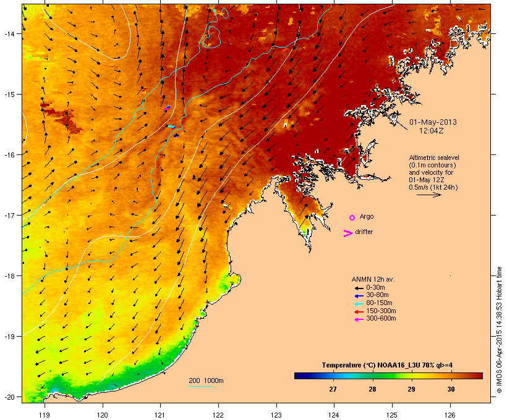Click the colorbar tick label 27
Screen dimensions: 507x420
coord(333,389)
